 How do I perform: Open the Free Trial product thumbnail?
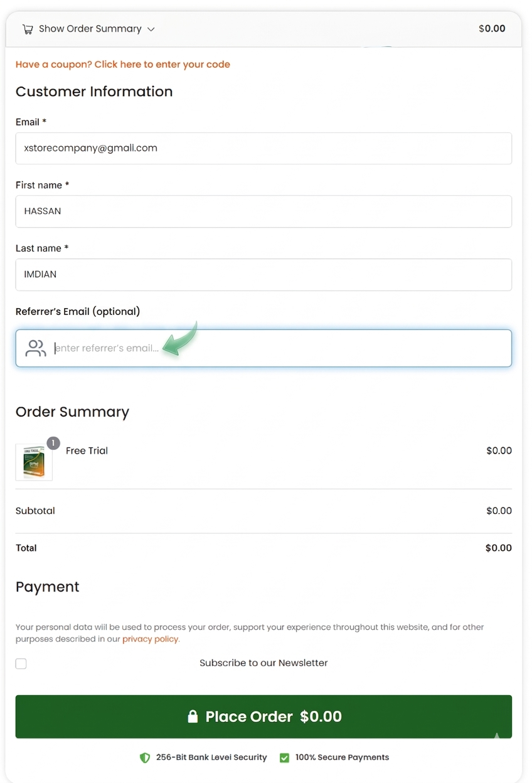click(34, 462)
